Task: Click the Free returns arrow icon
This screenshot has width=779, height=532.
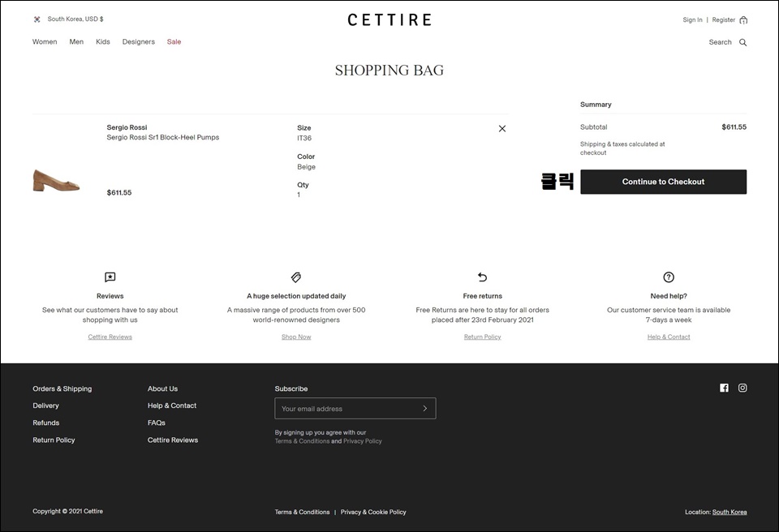Action: click(x=482, y=277)
